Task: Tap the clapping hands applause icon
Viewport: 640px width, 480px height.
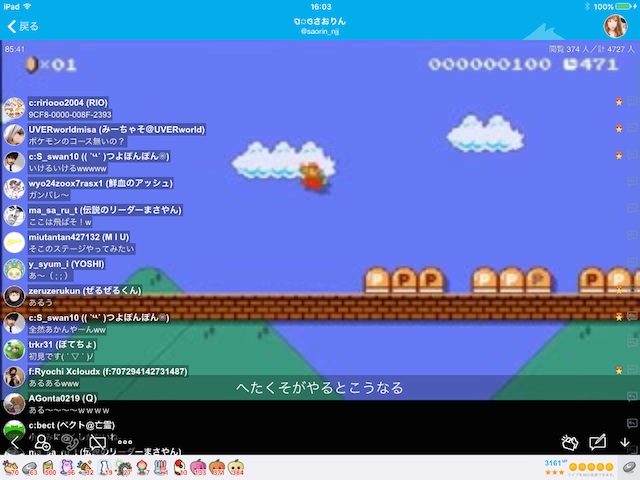Action: [570, 442]
